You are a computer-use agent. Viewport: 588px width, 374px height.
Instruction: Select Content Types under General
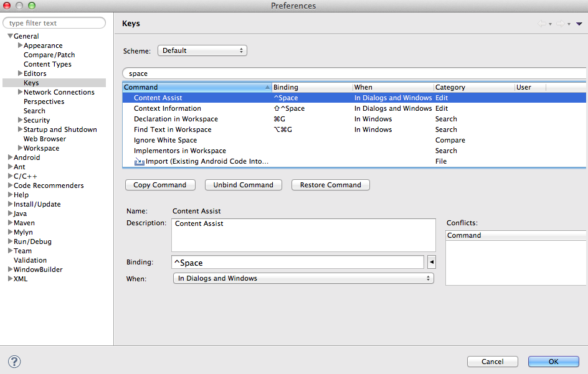coord(47,63)
